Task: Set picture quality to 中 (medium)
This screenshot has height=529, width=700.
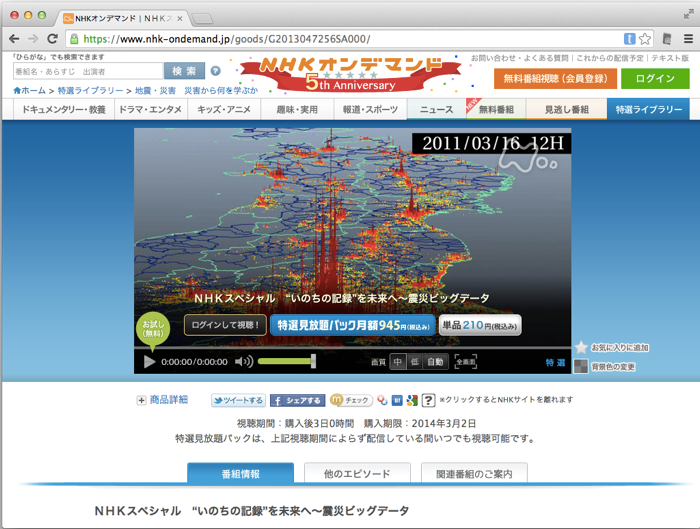Action: tap(397, 362)
